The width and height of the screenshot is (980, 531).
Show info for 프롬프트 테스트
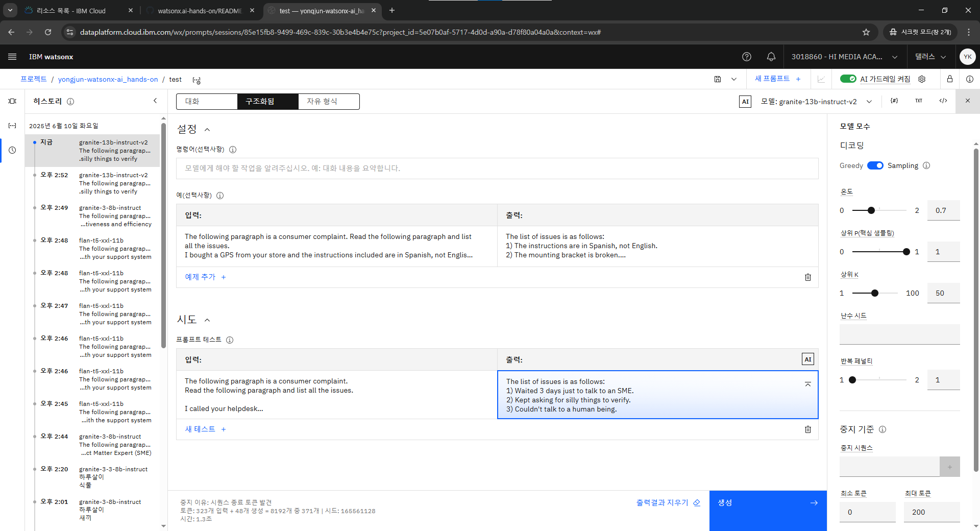[x=230, y=340]
